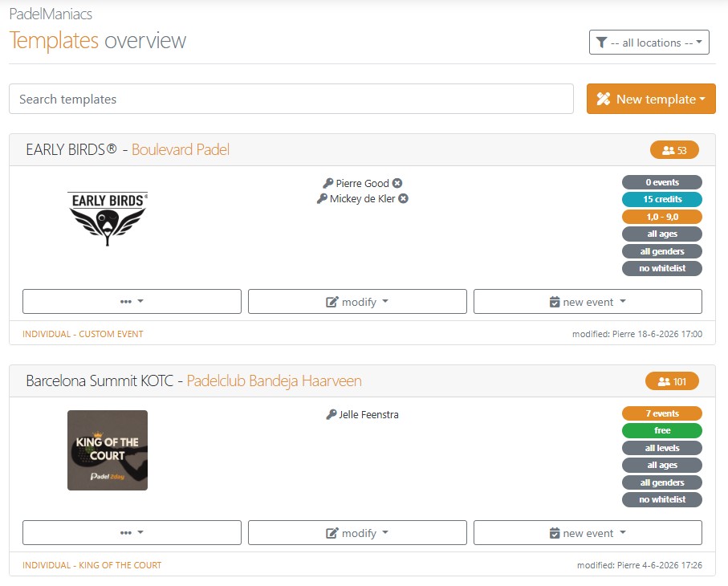Open the more options dropdown for EARLY BIRDS
This screenshot has height=586, width=728.
point(132,301)
